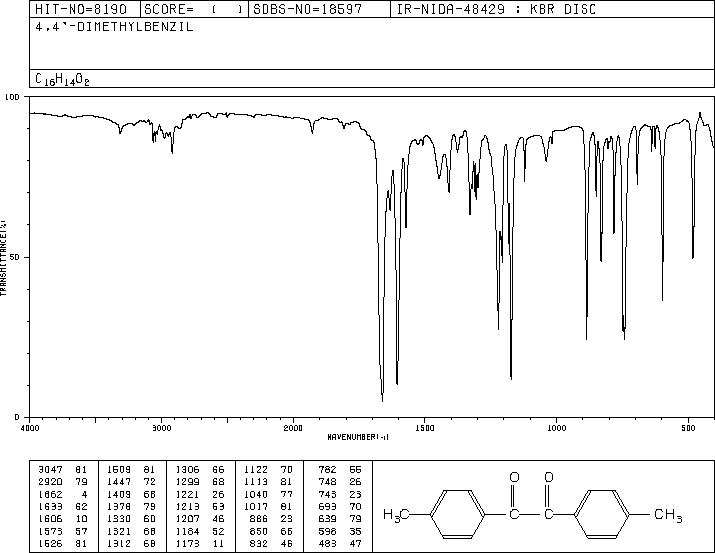Click the 4000 x-axis tick label

pos(30,428)
